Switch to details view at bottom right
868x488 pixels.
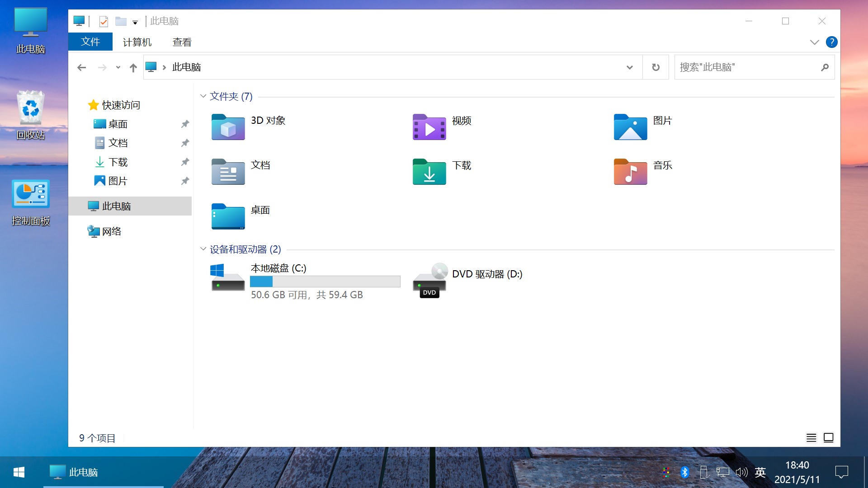tap(811, 437)
